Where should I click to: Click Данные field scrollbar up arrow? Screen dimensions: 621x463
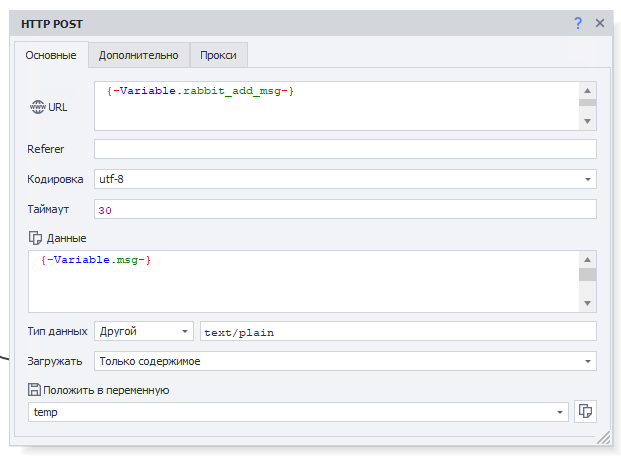click(x=588, y=260)
